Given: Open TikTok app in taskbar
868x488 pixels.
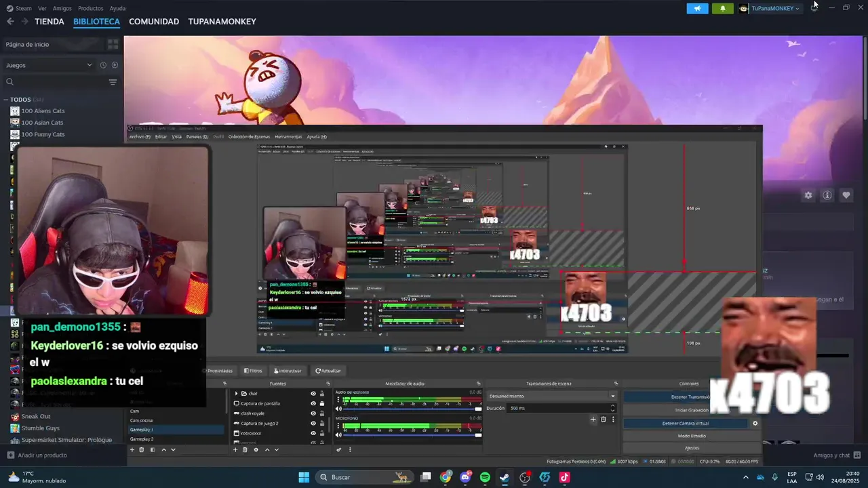Looking at the screenshot, I should (564, 477).
